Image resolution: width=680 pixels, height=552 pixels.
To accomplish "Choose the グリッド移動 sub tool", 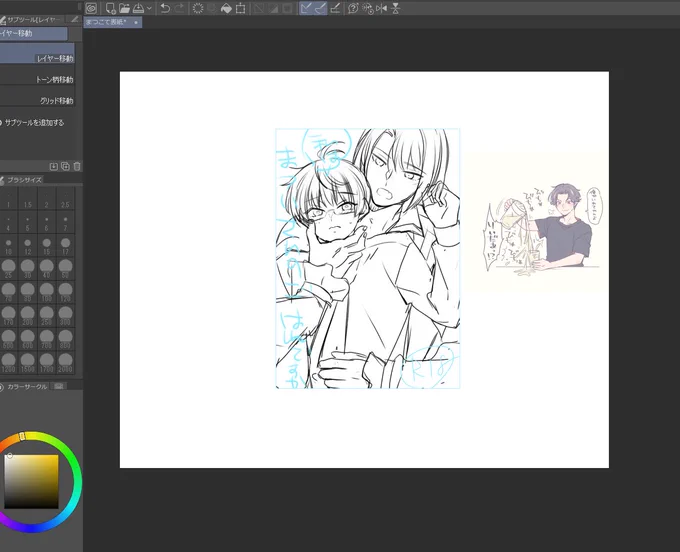I will (37, 95).
